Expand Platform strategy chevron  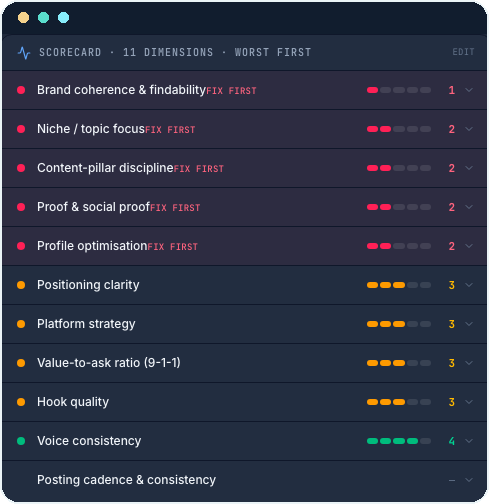469,324
